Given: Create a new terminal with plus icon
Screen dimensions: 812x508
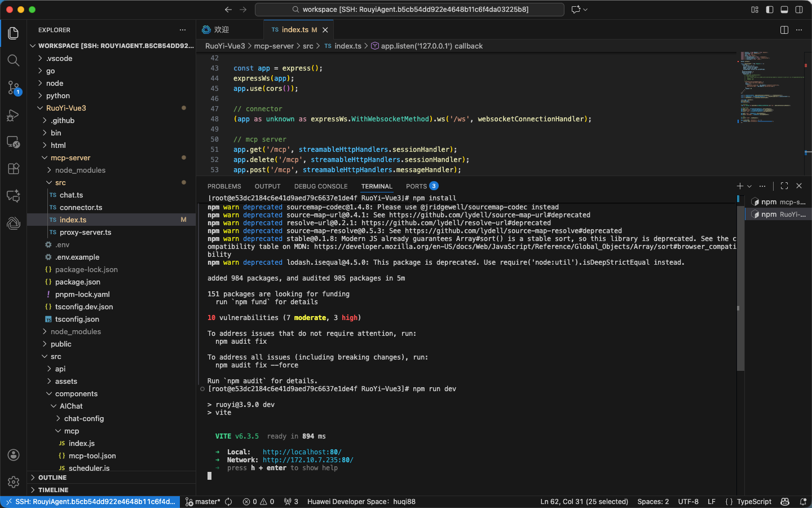Looking at the screenshot, I should point(740,186).
